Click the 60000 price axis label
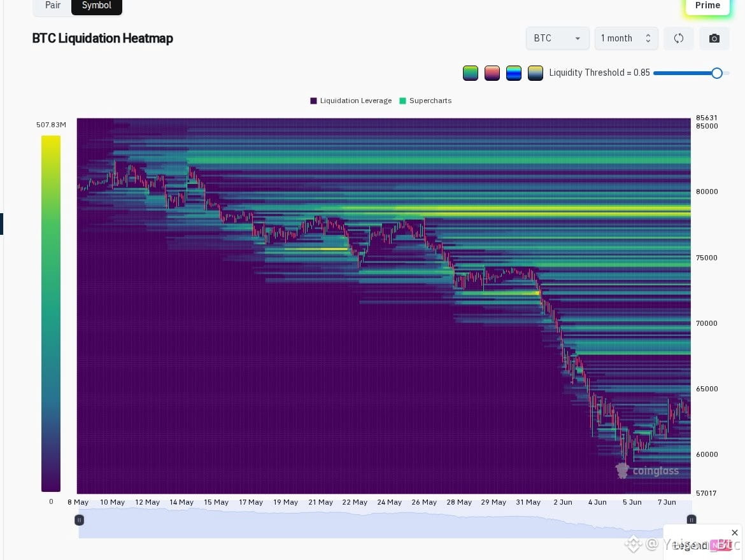 click(x=707, y=454)
